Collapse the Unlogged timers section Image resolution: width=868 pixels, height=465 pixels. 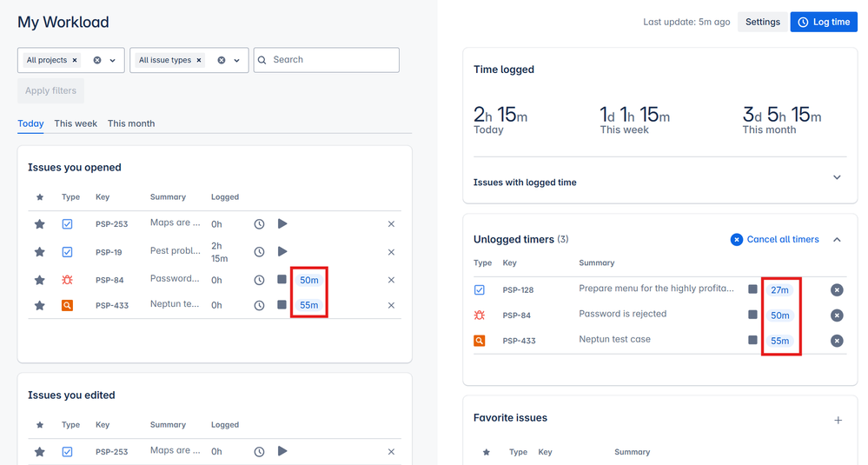837,240
